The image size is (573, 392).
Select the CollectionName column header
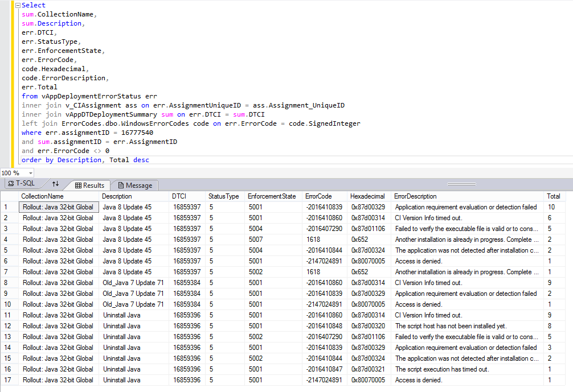pyautogui.click(x=42, y=196)
